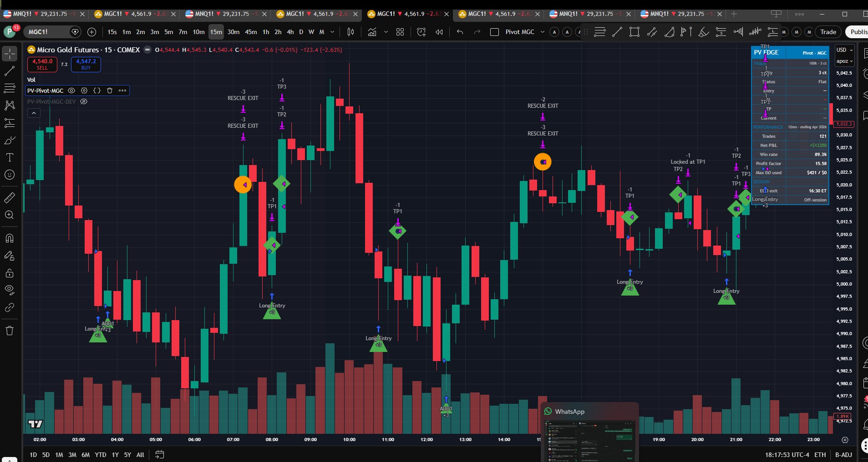Viewport: 868px width, 462px height.
Task: Select the 15s timeframe
Action: coord(112,32)
